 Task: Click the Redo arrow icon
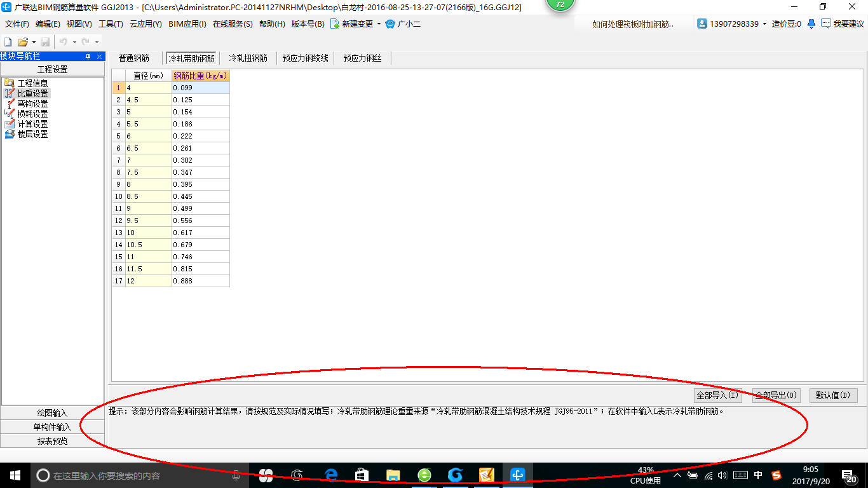pos(85,42)
